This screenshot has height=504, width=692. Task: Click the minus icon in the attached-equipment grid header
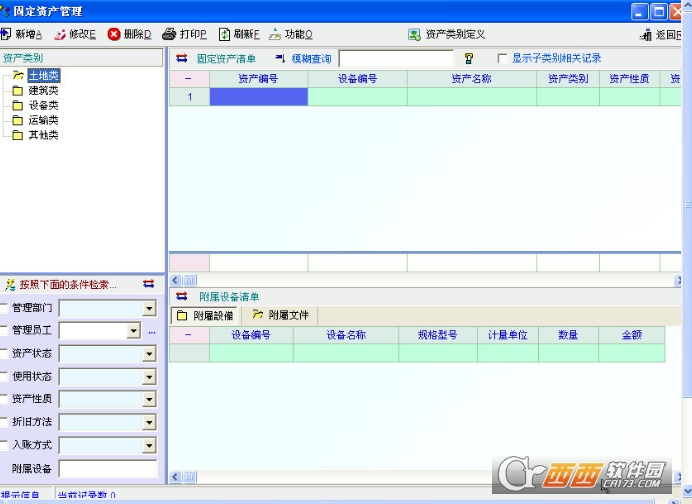(188, 335)
